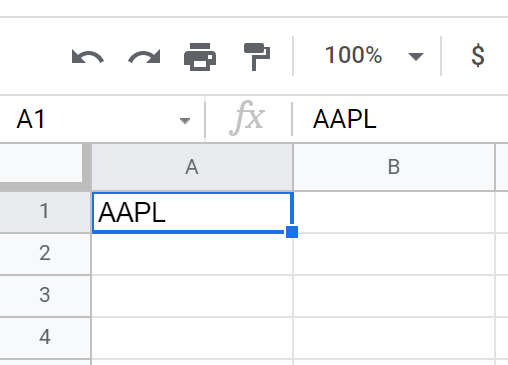Click the blue fill handle of A1
Screen dimensions: 508x365
[292, 232]
